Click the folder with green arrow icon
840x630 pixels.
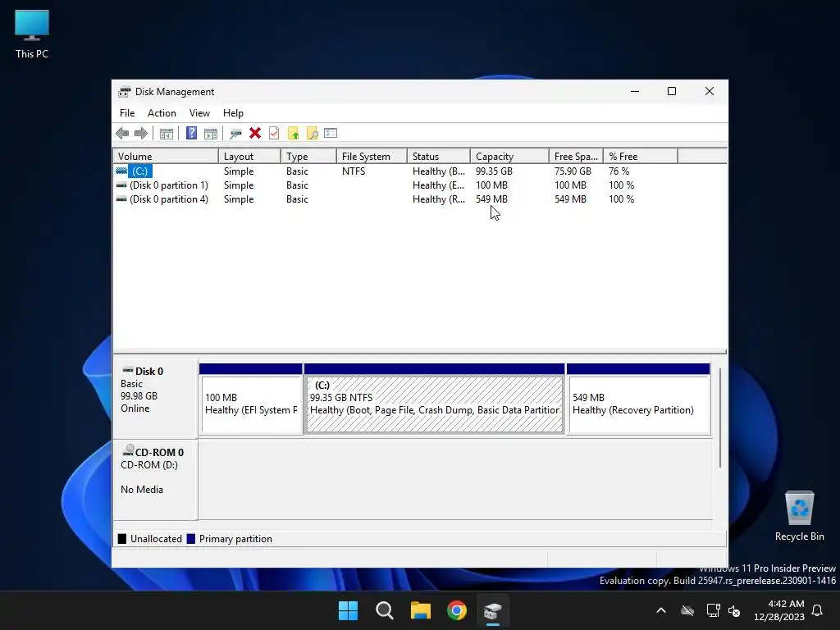coord(293,134)
